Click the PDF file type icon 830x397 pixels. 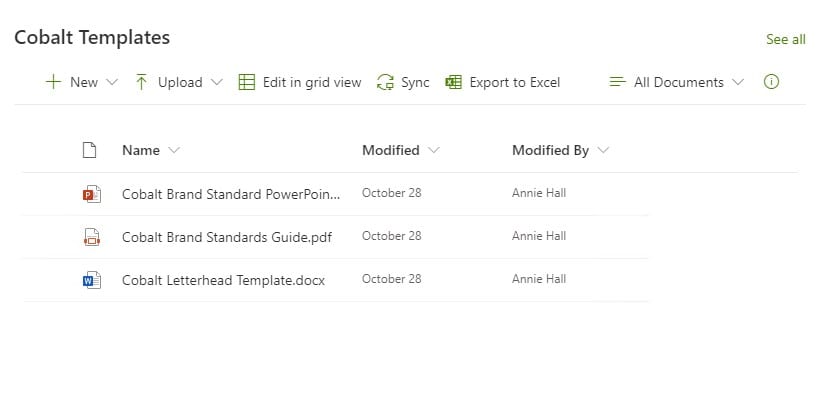pos(92,237)
